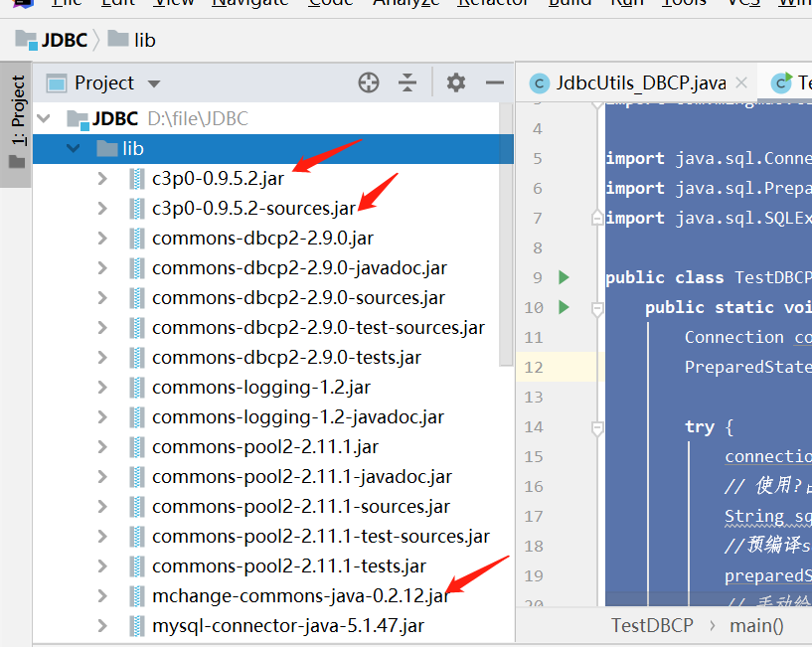Click class icon on JdbcUtils_DBCP.java tab
This screenshot has height=647, width=812.
[x=539, y=83]
